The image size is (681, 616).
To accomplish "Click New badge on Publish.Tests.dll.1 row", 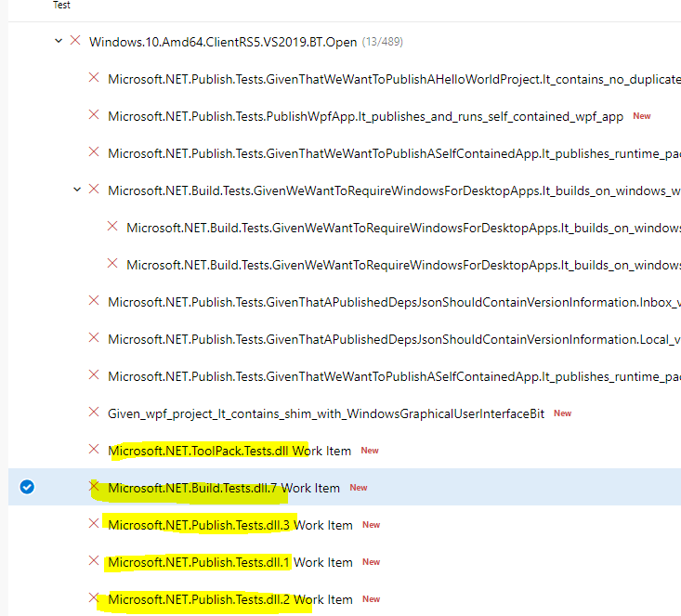I will (371, 562).
